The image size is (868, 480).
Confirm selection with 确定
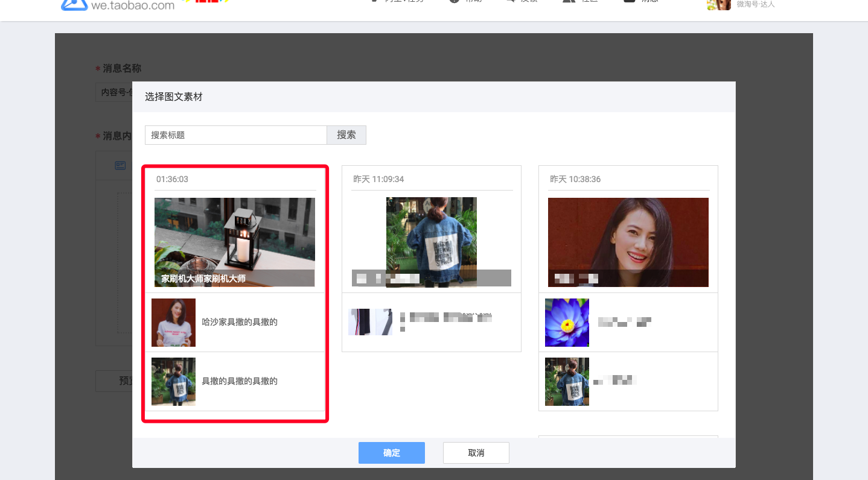[392, 453]
